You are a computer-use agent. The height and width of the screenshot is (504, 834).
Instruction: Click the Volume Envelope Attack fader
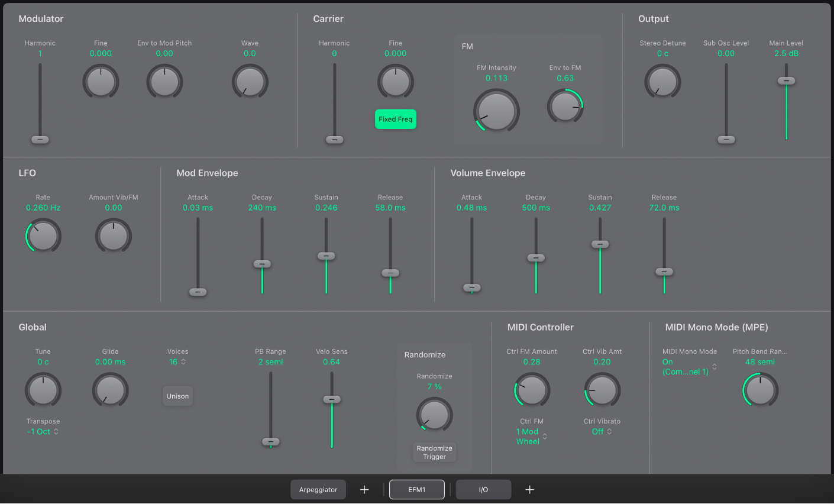click(471, 287)
